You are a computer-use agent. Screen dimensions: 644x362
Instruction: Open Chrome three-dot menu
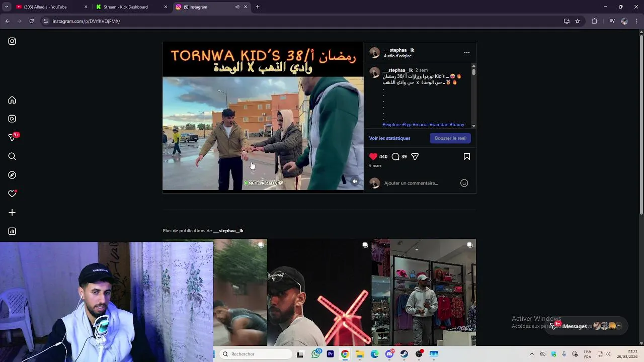636,21
